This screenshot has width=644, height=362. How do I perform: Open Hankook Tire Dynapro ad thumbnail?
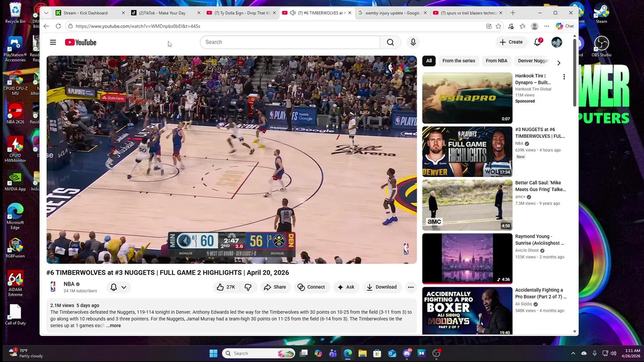(467, 98)
